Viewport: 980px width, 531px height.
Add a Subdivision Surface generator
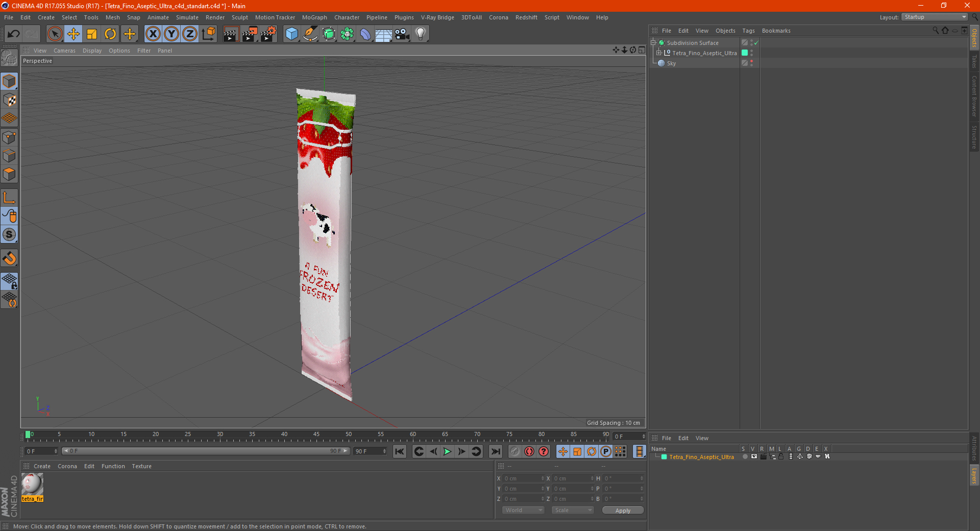pos(329,34)
